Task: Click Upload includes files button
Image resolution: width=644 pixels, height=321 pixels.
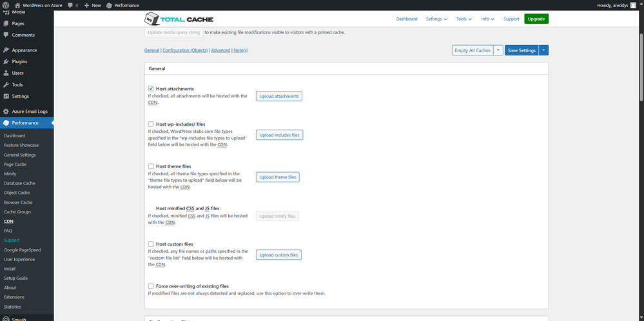Action: [279, 135]
